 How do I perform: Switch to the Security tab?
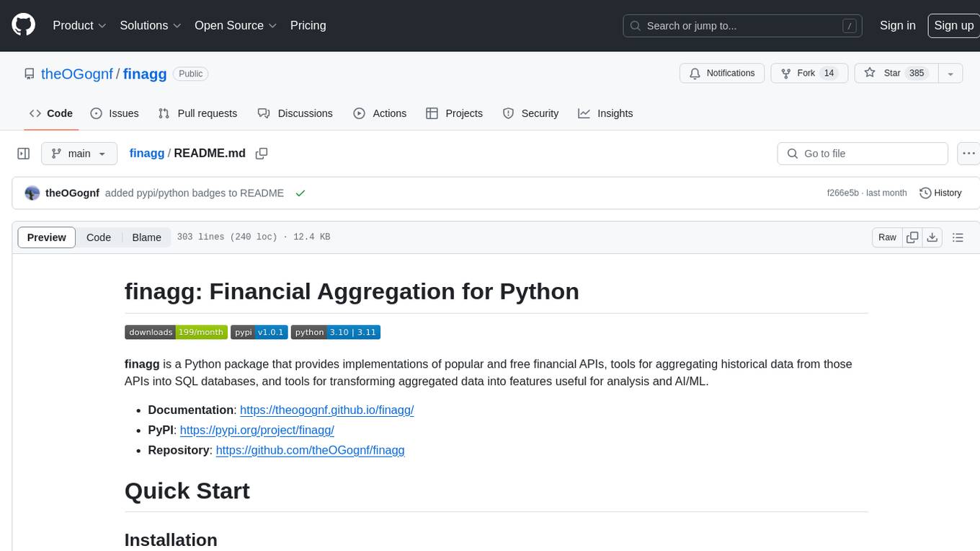coord(530,113)
